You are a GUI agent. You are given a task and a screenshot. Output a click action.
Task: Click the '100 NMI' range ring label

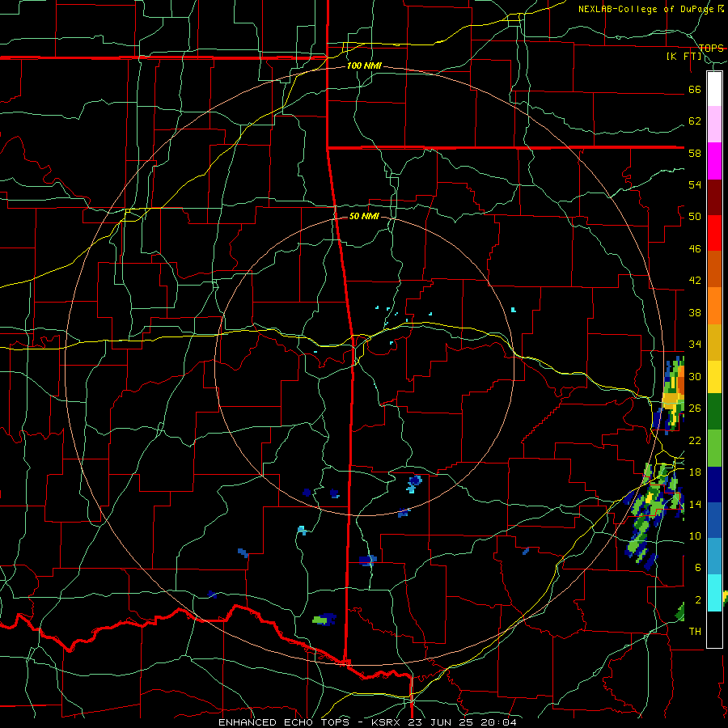coord(364,66)
